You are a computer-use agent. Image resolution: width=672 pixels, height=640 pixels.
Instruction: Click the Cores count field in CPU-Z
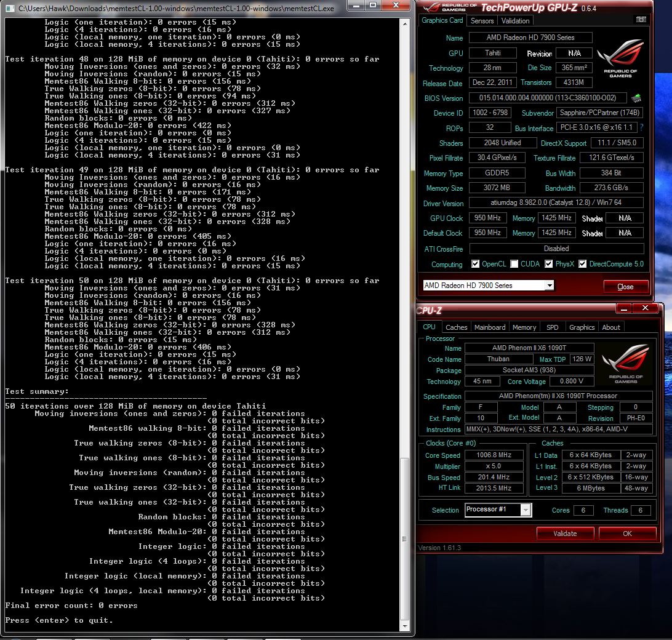tap(583, 510)
